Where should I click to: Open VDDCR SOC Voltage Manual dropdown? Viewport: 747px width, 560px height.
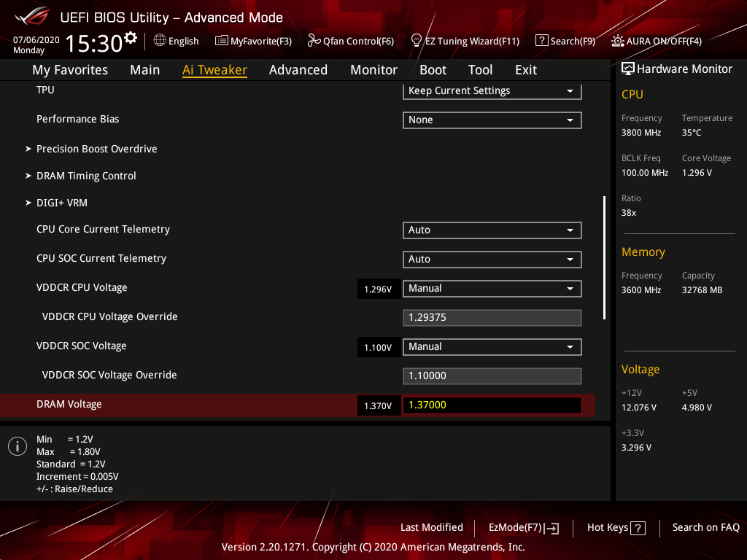click(492, 346)
